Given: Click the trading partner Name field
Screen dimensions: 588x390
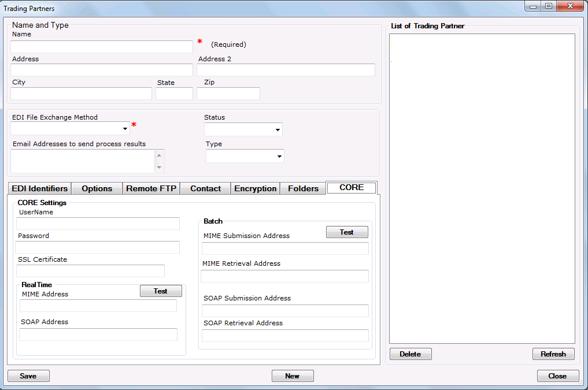Looking at the screenshot, I should [x=102, y=47].
